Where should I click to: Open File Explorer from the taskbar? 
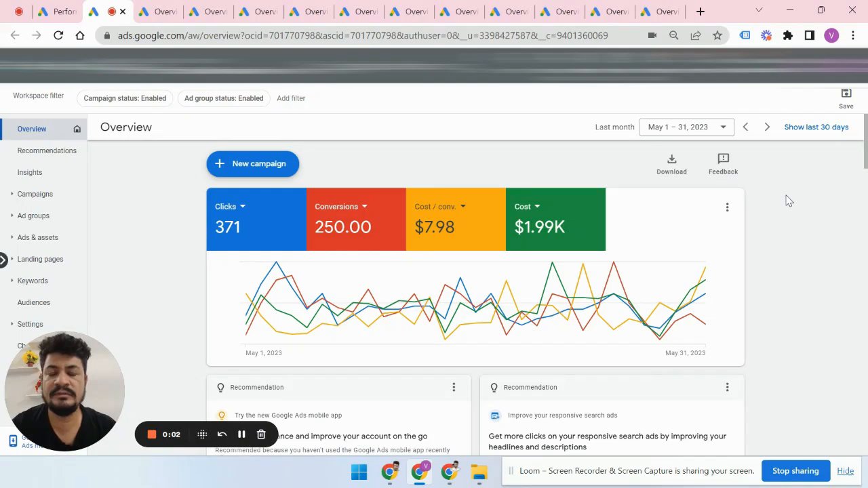pos(479,472)
